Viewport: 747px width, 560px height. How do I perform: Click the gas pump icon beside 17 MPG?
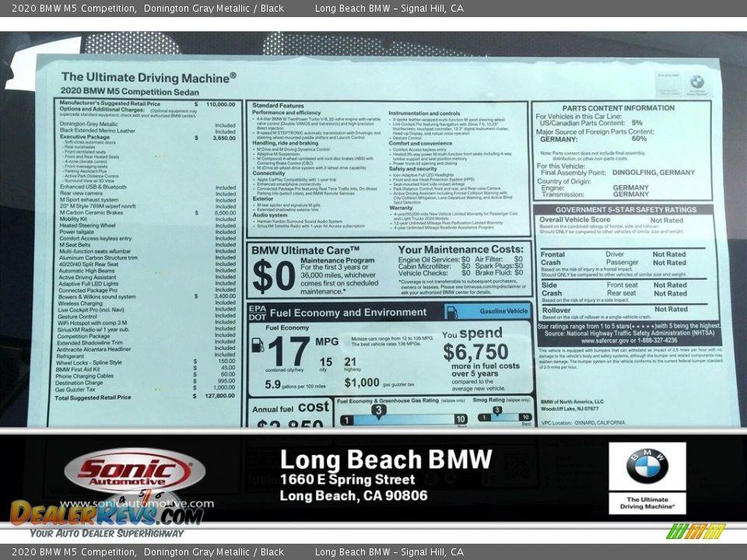tap(258, 345)
